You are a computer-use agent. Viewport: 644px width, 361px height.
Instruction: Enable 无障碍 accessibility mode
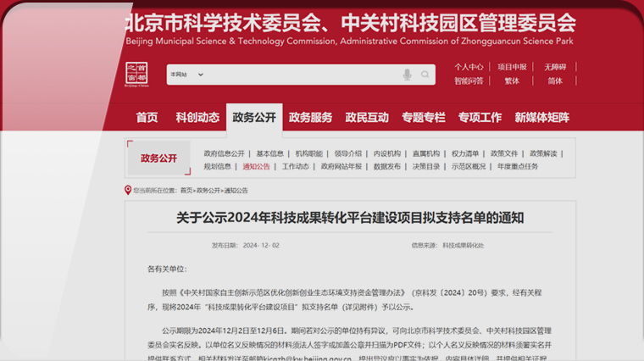coord(555,67)
